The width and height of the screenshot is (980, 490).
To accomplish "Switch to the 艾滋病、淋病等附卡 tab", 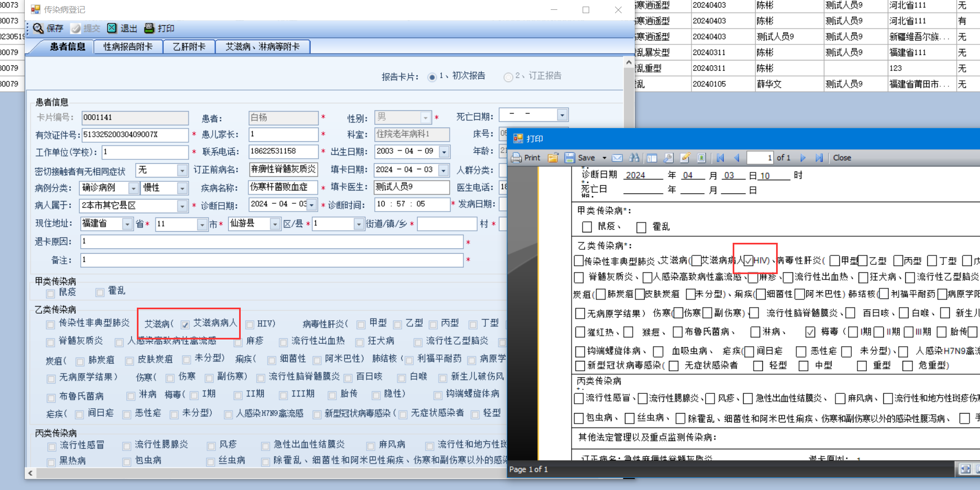I will pyautogui.click(x=263, y=47).
